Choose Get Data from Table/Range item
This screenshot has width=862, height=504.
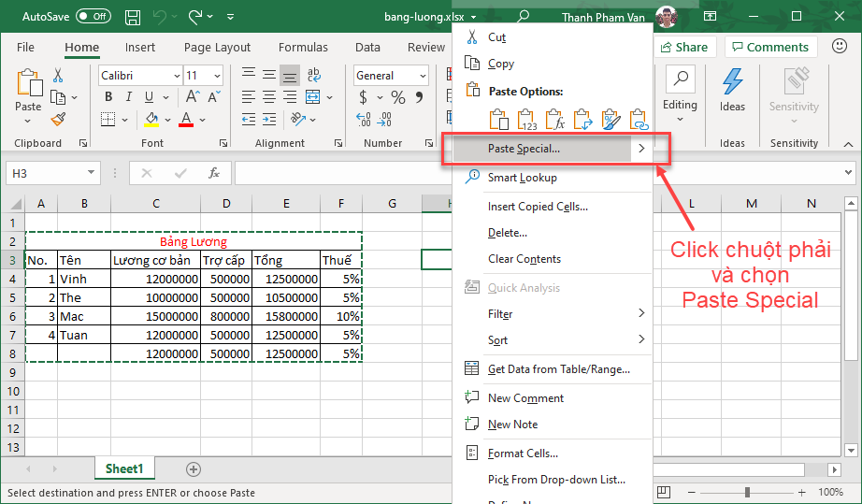(553, 369)
